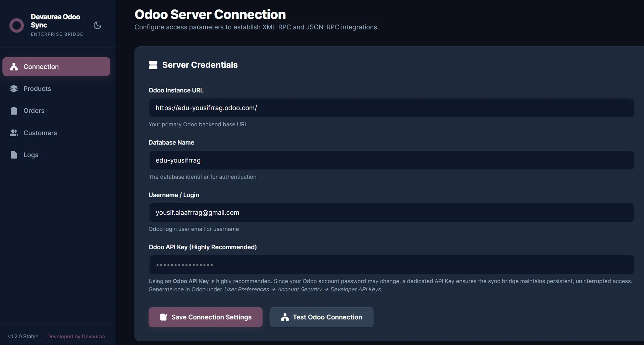Click the Username / Login label
This screenshot has width=644, height=345.
click(x=174, y=195)
